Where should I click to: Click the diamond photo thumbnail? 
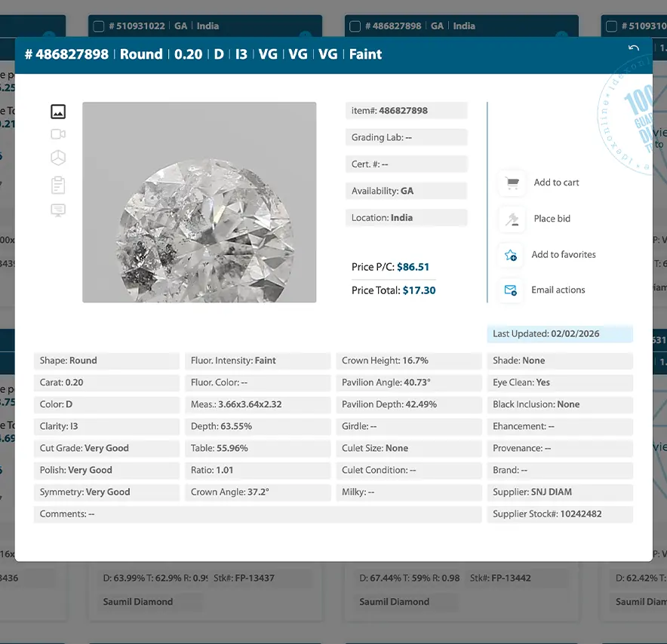(x=199, y=201)
